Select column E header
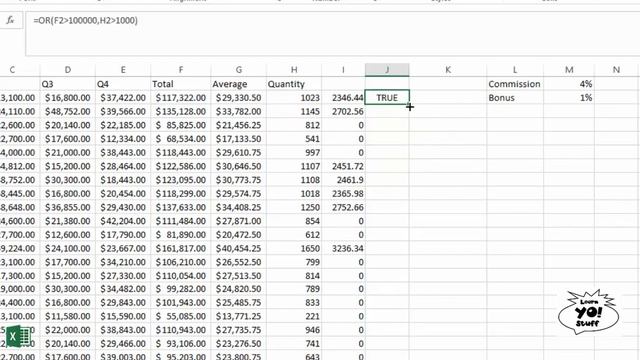 (x=123, y=70)
